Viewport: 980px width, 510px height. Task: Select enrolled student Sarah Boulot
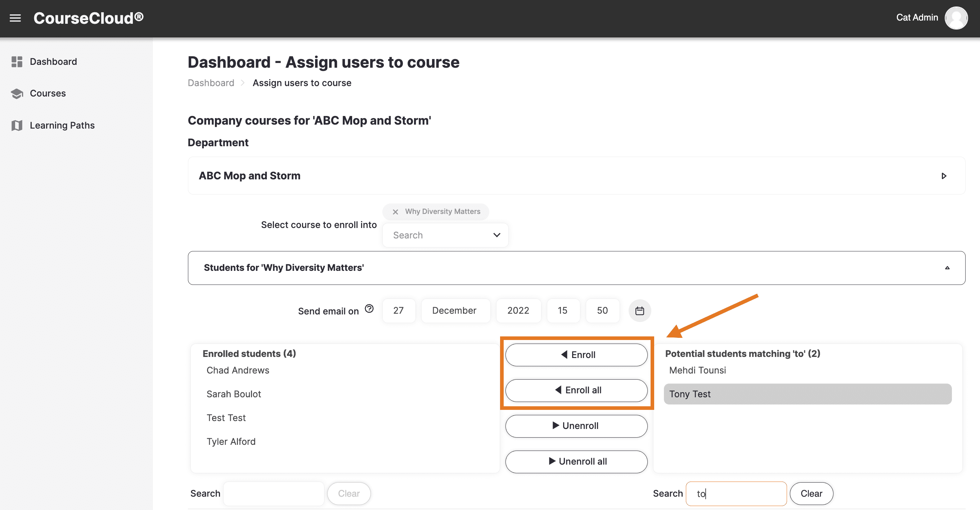tap(234, 394)
